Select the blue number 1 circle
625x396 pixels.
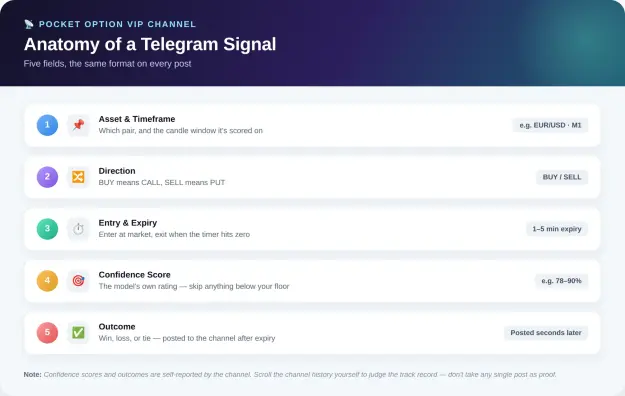[47, 125]
